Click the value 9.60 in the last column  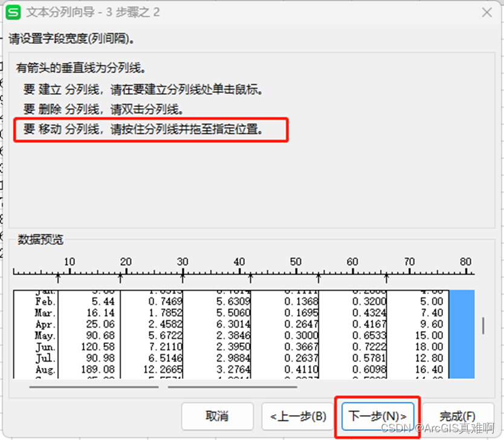pos(432,325)
